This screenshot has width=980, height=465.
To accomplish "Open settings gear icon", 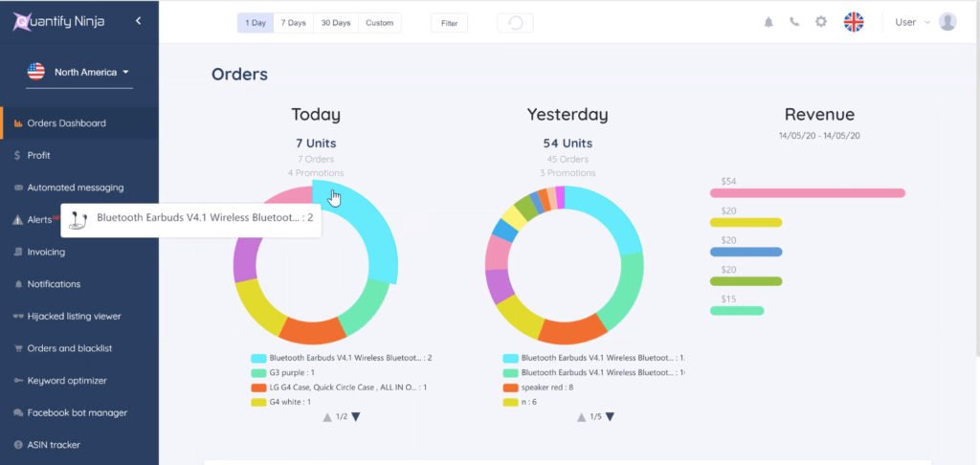I will pos(820,22).
